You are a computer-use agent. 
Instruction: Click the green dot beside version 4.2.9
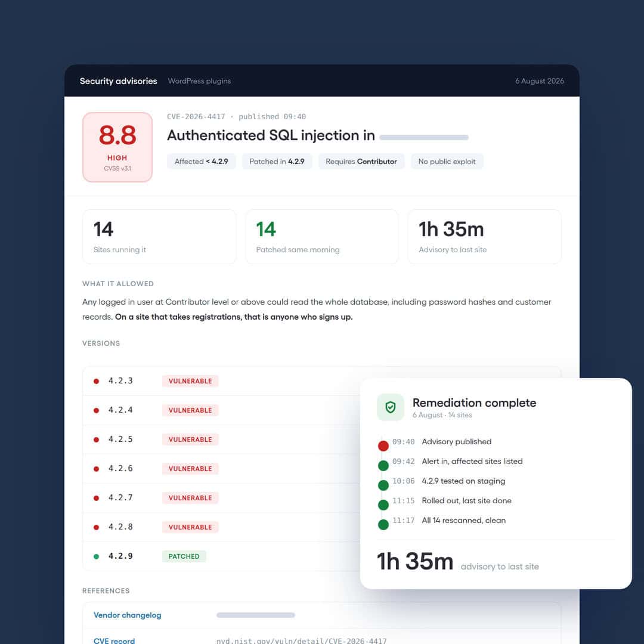(96, 556)
